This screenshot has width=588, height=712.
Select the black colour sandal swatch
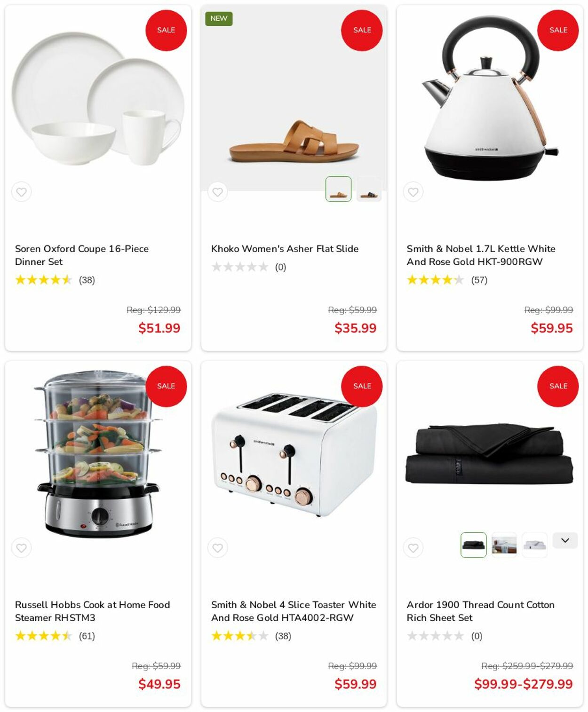(x=369, y=189)
